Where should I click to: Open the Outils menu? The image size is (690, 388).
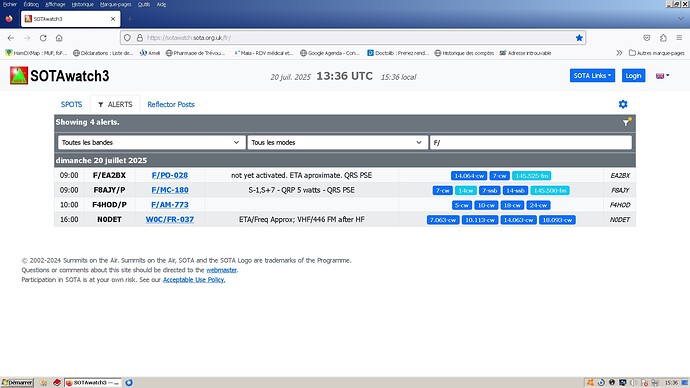[143, 4]
